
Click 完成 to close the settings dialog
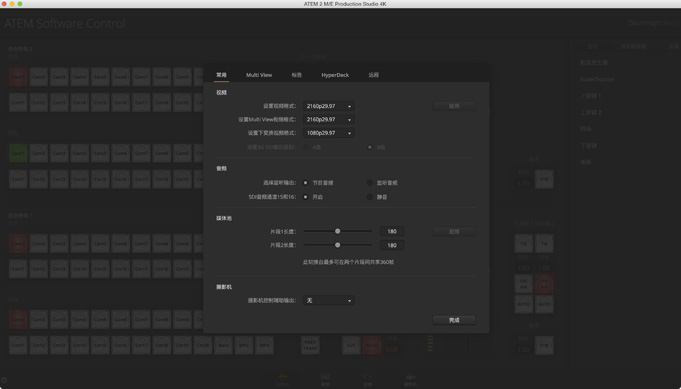click(x=454, y=320)
